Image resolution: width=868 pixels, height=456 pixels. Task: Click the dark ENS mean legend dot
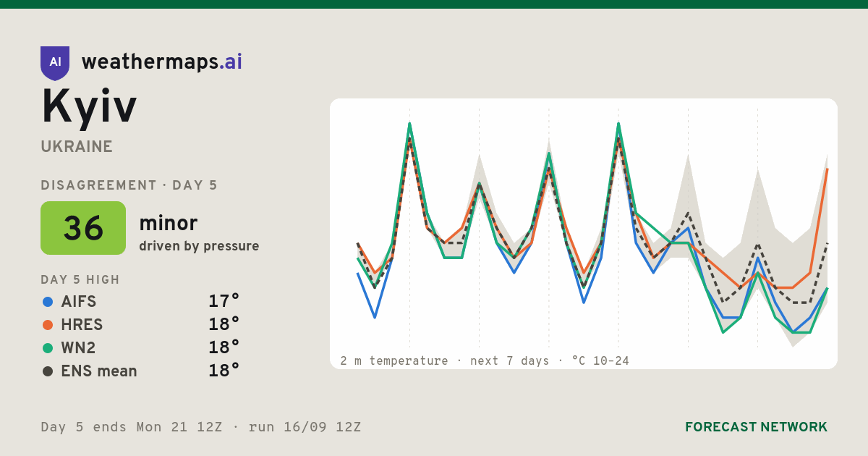48,371
